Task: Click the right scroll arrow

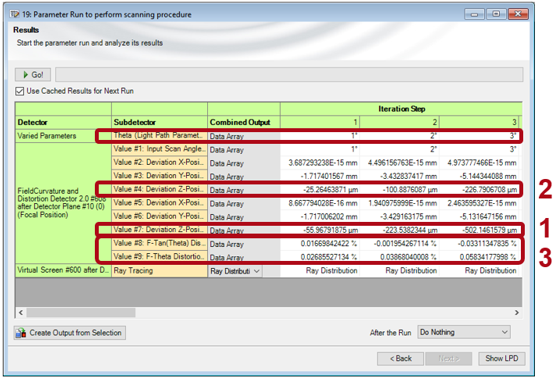Action: coord(517,313)
